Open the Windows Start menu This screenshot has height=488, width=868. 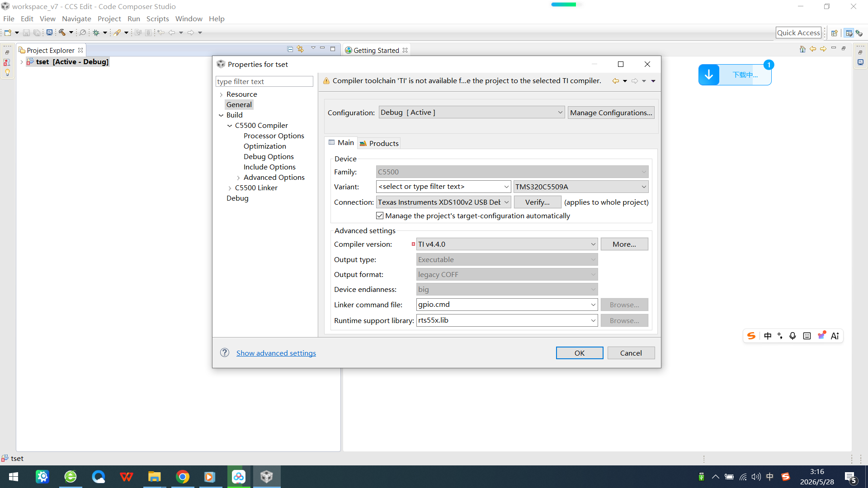coord(14,477)
